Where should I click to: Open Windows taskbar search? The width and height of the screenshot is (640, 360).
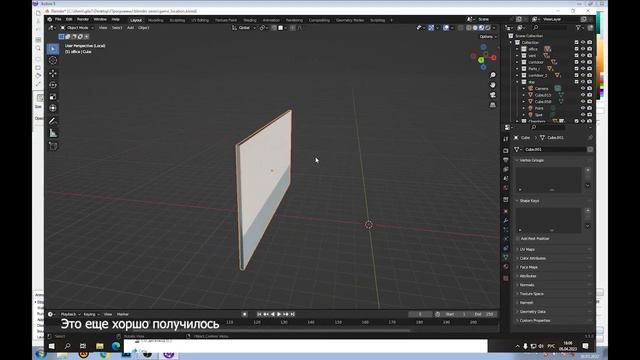67,346
